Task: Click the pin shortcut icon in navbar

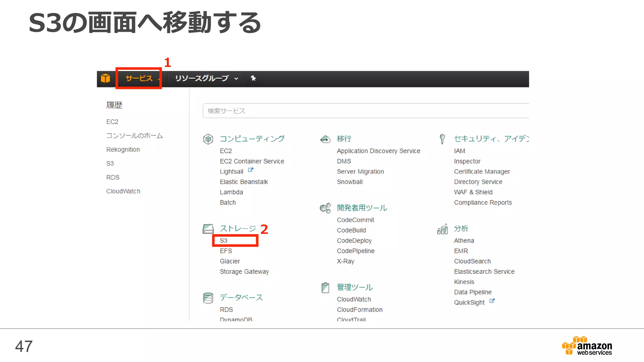Action: click(253, 78)
